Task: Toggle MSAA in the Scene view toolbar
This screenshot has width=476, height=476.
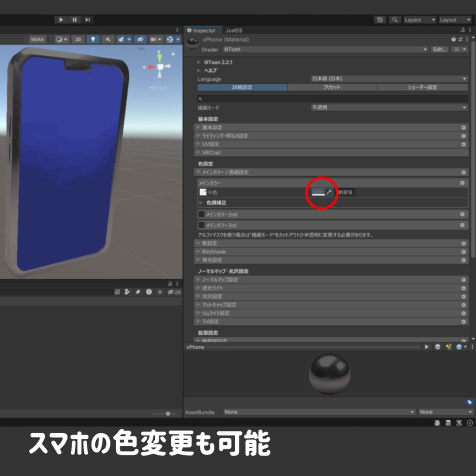Action: pyautogui.click(x=37, y=39)
